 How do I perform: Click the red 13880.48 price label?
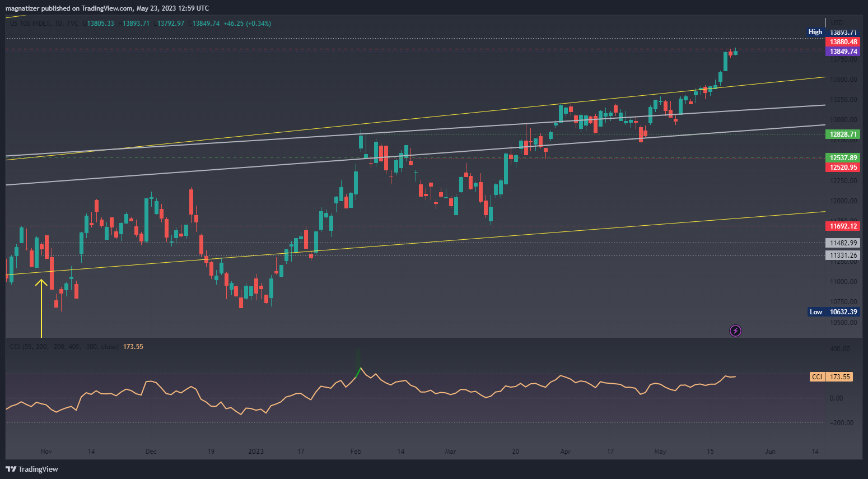pyautogui.click(x=843, y=42)
